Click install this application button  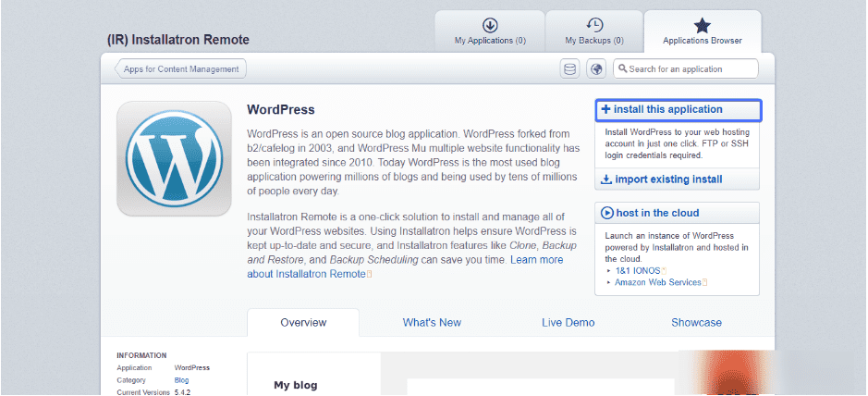678,110
